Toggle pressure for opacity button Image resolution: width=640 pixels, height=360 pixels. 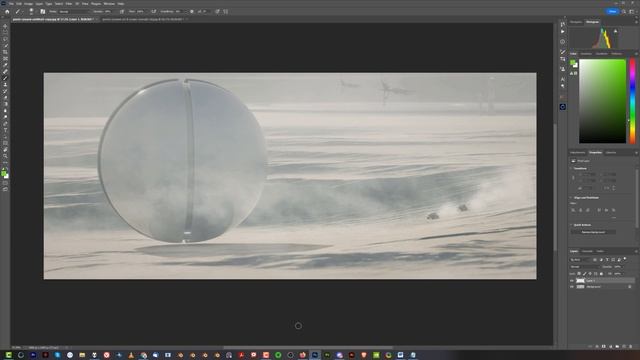pyautogui.click(x=122, y=11)
